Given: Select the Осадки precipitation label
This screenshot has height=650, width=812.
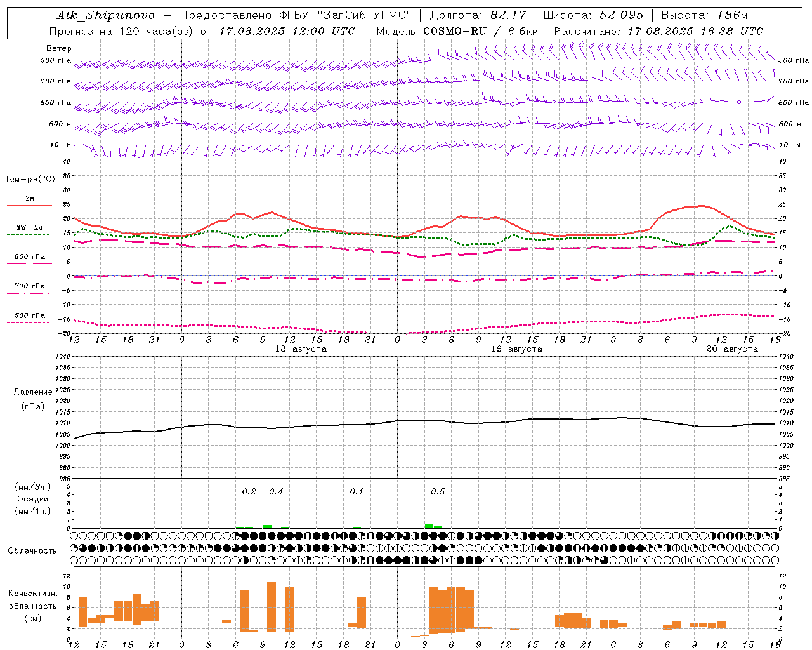Looking at the screenshot, I should [33, 499].
